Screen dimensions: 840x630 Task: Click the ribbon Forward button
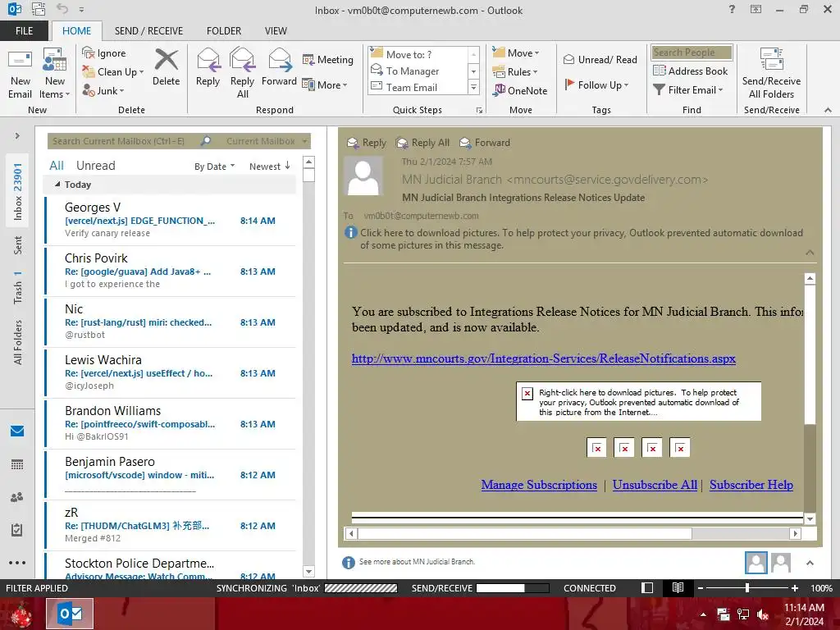[x=279, y=67]
